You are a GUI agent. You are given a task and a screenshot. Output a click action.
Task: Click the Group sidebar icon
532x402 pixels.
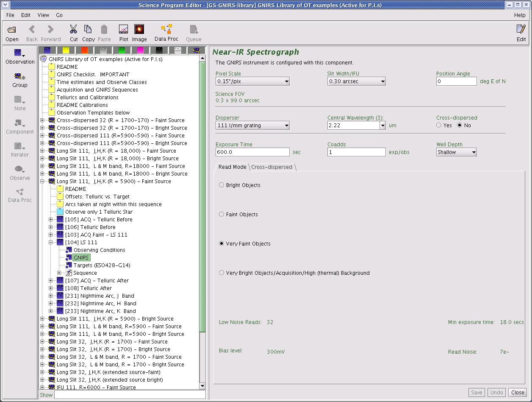click(19, 77)
